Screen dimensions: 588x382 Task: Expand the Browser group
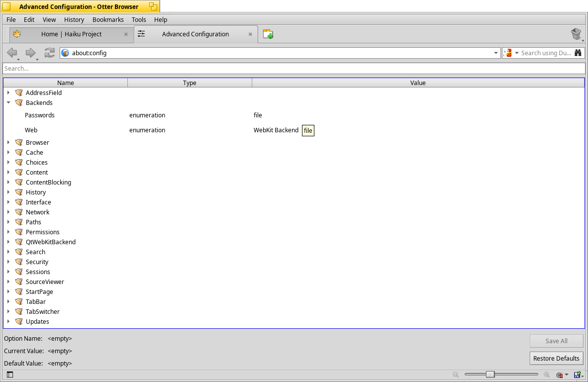click(x=8, y=142)
